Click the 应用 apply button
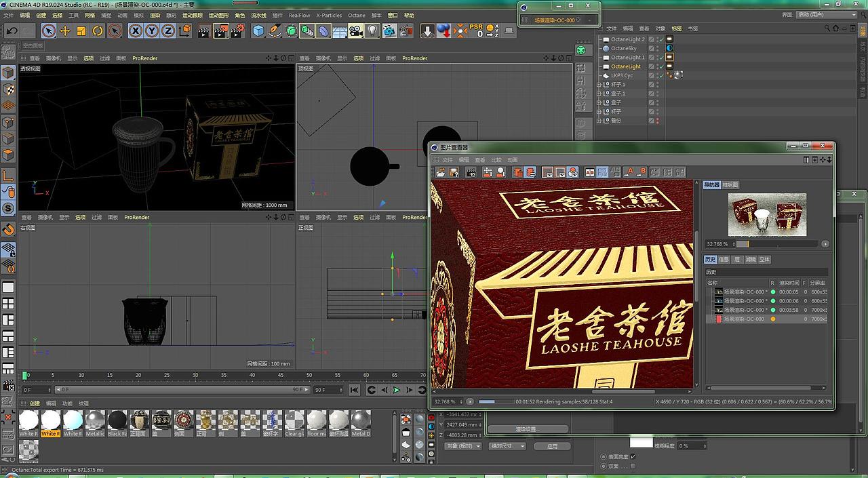 pyautogui.click(x=552, y=446)
